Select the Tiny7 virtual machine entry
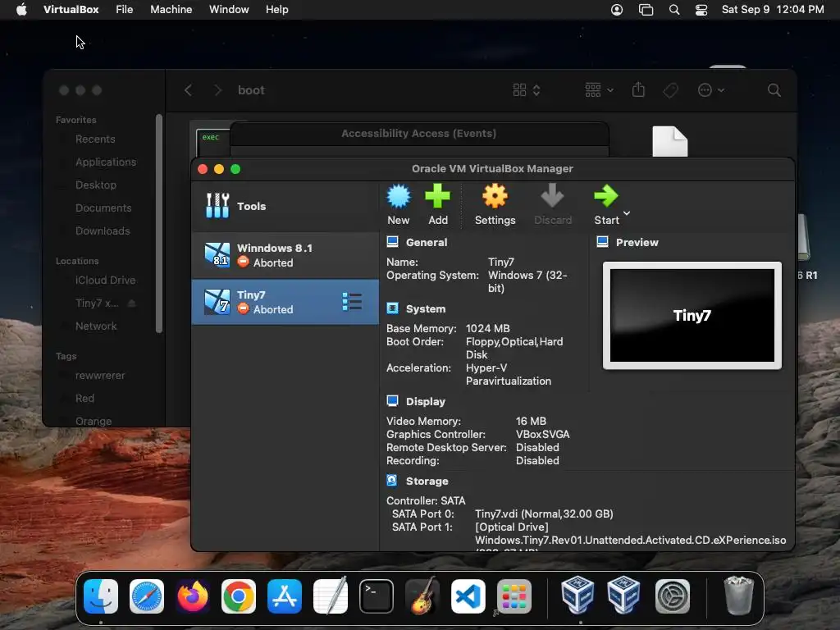This screenshot has height=630, width=840. click(285, 302)
